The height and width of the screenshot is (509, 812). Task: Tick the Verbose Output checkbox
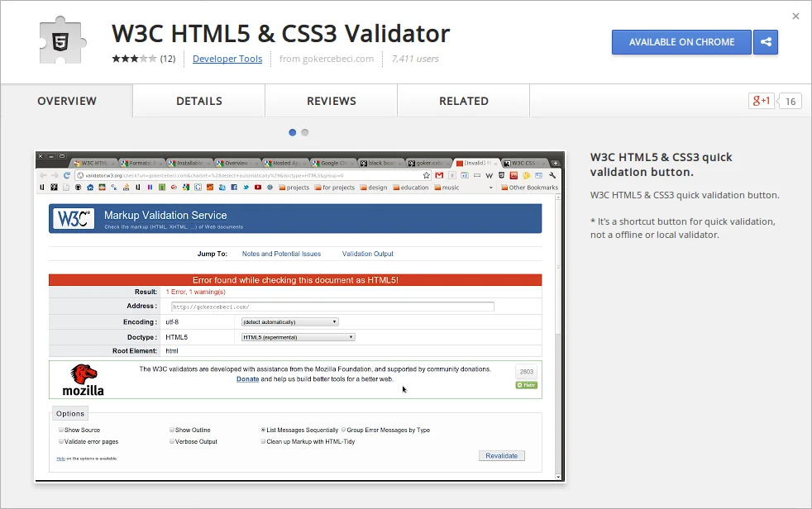click(x=171, y=441)
